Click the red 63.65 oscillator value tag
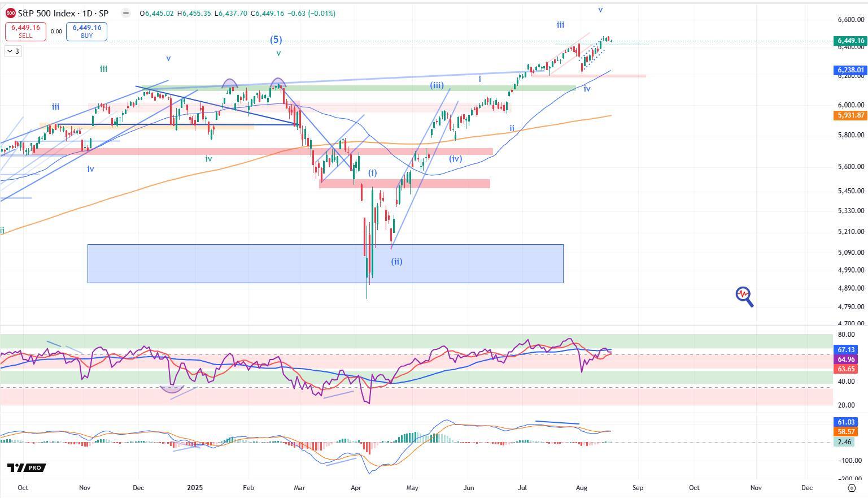868x498 pixels. [x=845, y=369]
